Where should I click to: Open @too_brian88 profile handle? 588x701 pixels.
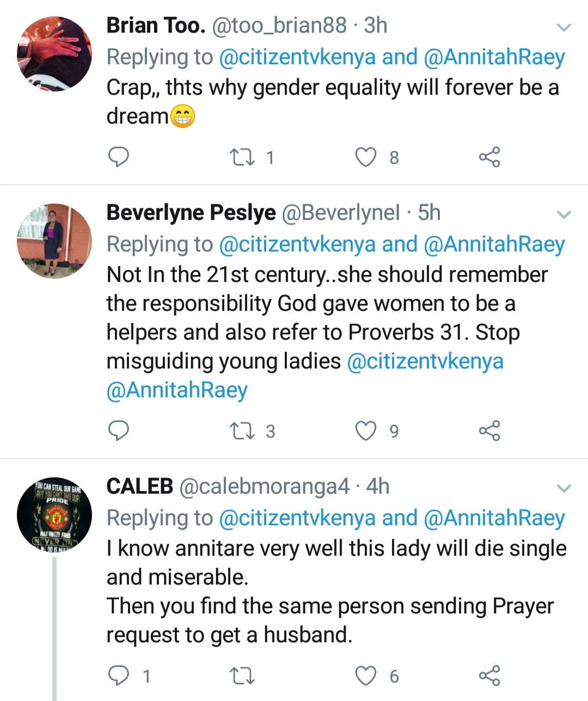279,26
